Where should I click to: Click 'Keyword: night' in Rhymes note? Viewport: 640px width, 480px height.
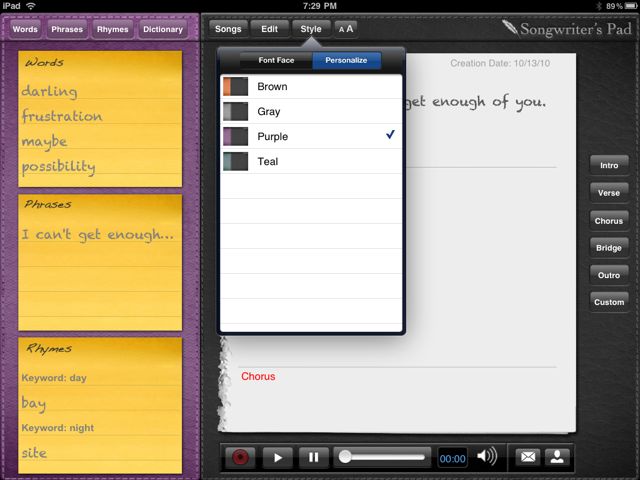tap(58, 428)
